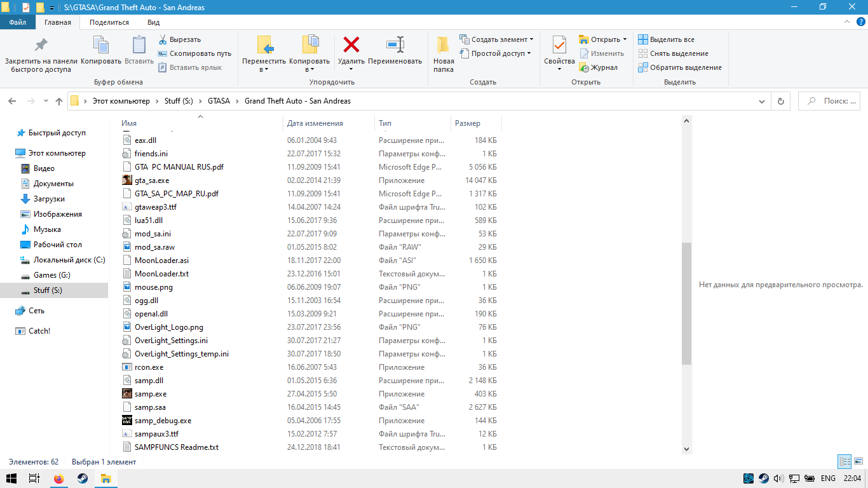Screen dimensions: 868x488
Task: Open the address bar history dropdown
Action: (763, 101)
